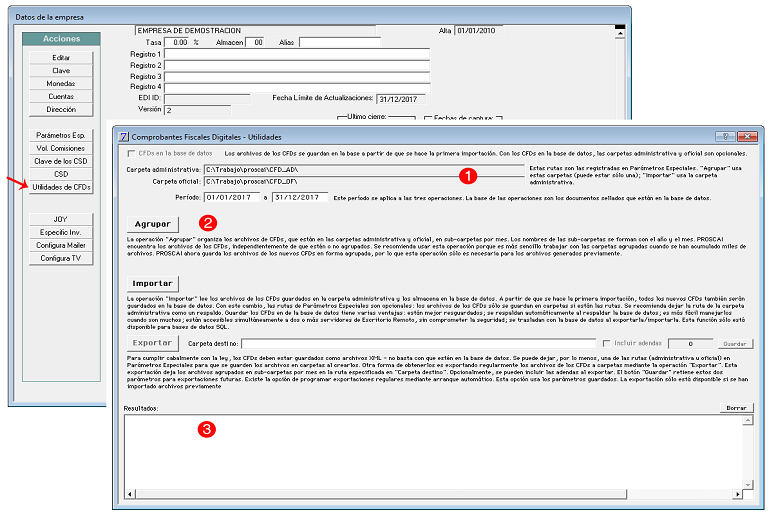The width and height of the screenshot is (772, 529).
Task: Open Configura Mailer
Action: coord(61,245)
